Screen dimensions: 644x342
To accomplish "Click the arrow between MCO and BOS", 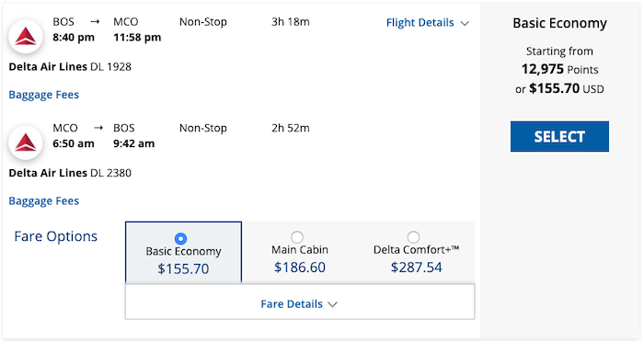I will tap(98, 128).
